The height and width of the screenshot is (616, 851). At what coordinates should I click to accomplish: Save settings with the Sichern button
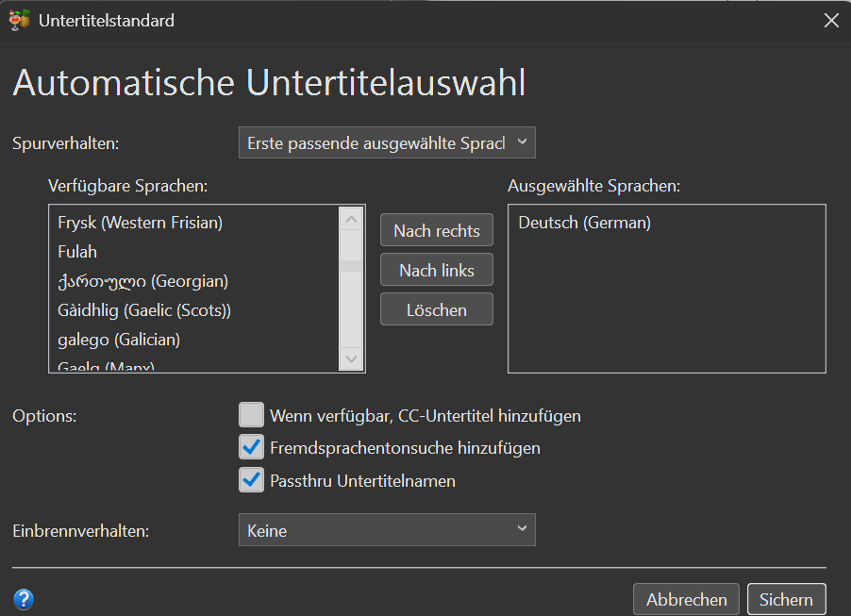coord(787,599)
